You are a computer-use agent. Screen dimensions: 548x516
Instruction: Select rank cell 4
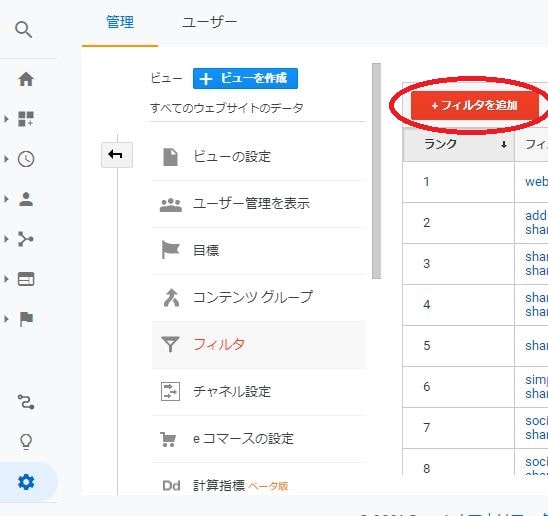click(x=459, y=305)
